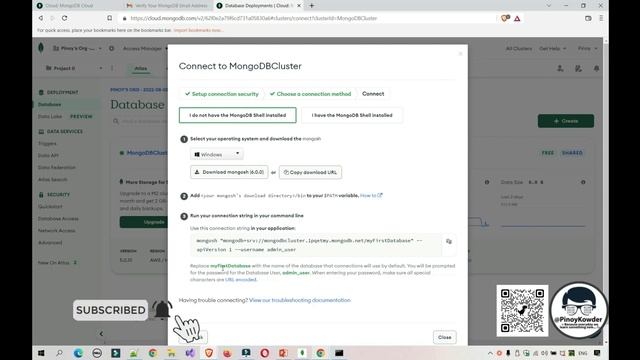Click the browser back arrow

pyautogui.click(x=40, y=18)
